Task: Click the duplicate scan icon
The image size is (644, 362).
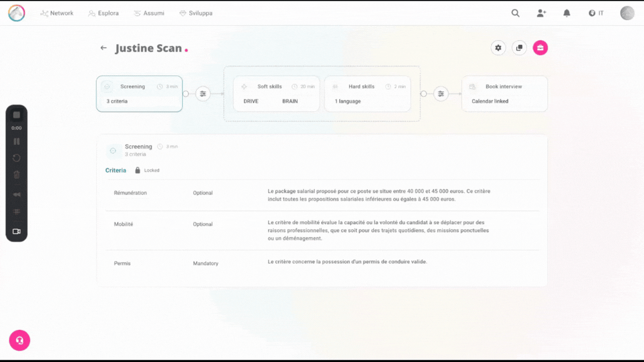Action: pos(519,48)
